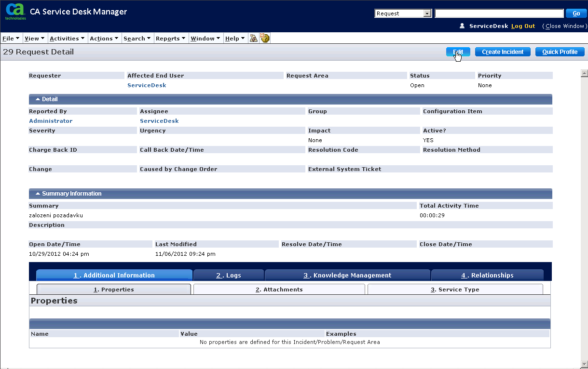The height and width of the screenshot is (369, 588).
Task: Click the scrollbar down arrow
Action: pyautogui.click(x=584, y=364)
